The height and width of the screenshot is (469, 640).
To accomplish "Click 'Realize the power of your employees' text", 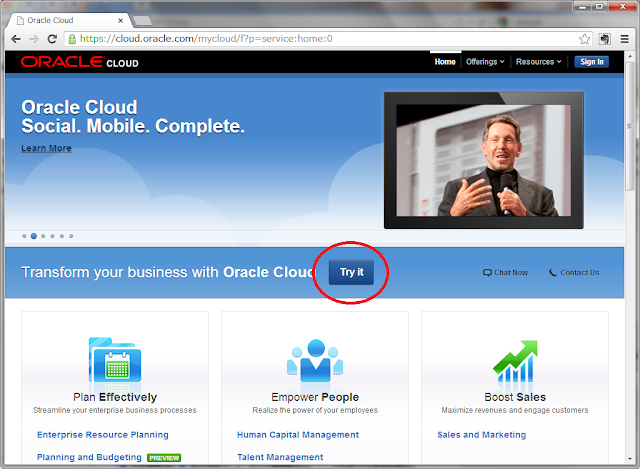I will click(315, 410).
